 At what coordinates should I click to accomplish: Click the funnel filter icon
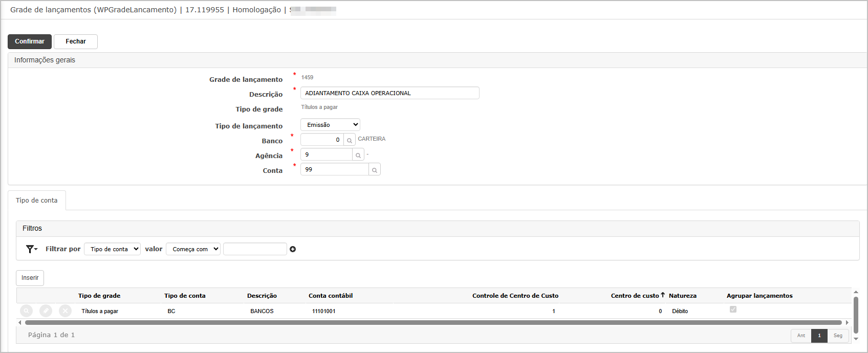[x=31, y=249]
